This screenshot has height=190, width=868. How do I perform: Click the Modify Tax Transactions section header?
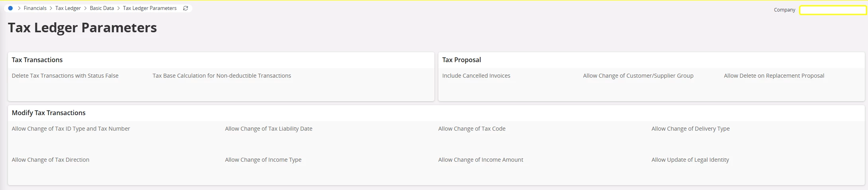[49, 113]
